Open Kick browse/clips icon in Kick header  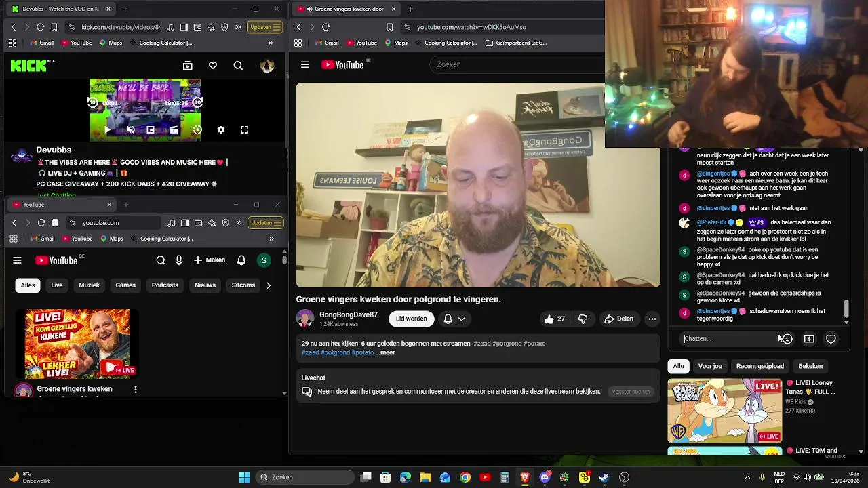[188, 66]
